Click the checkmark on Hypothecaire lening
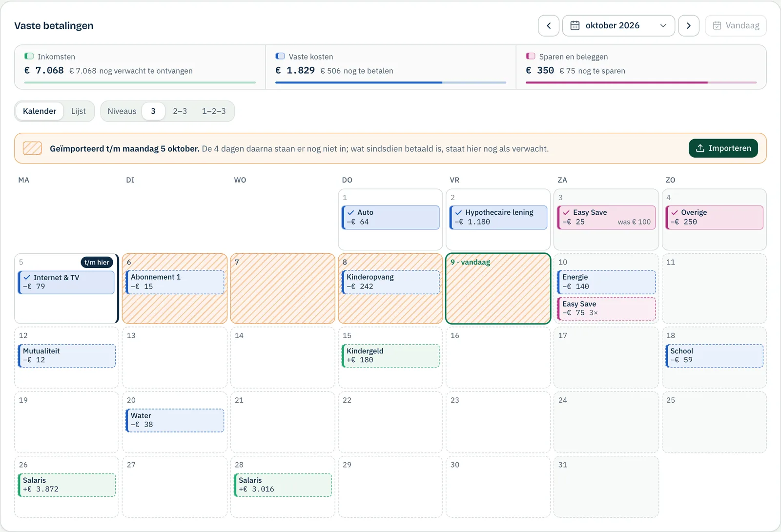This screenshot has height=532, width=781. point(459,212)
